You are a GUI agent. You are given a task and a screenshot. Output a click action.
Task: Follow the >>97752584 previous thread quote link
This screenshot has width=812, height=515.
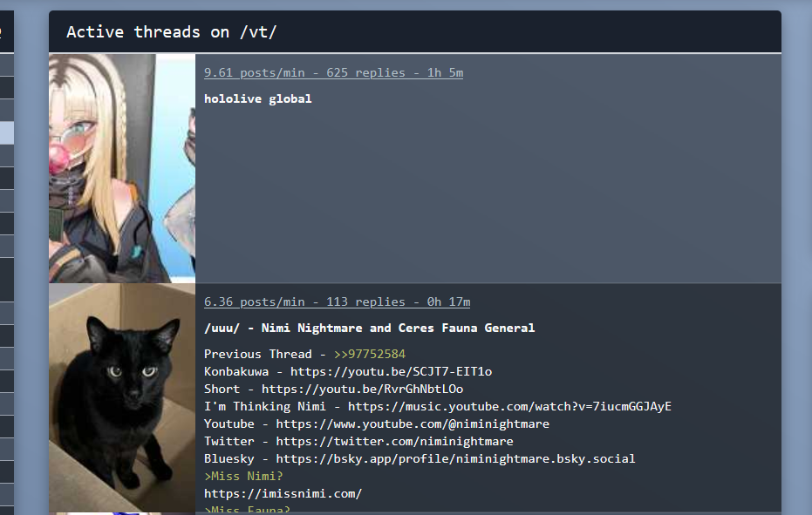click(x=370, y=354)
